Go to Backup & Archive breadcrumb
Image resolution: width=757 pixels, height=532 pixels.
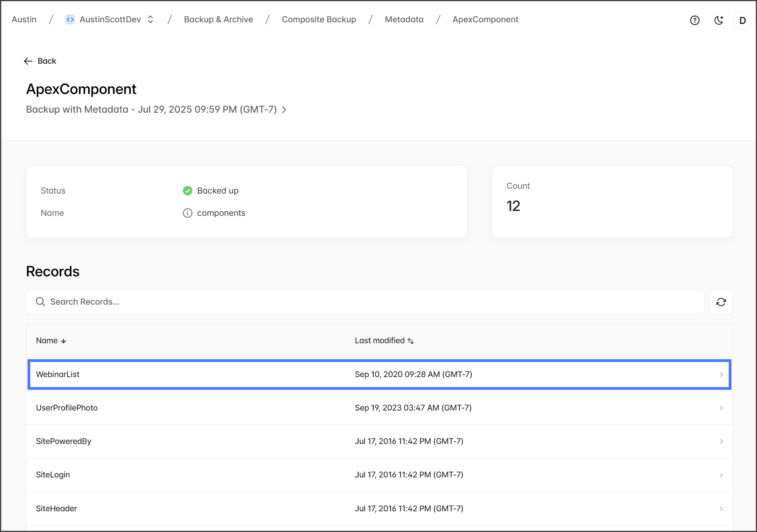coord(218,20)
